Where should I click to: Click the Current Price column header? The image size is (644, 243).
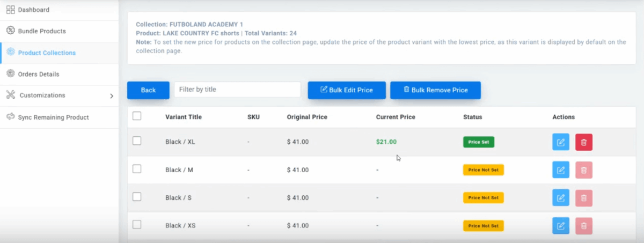396,117
